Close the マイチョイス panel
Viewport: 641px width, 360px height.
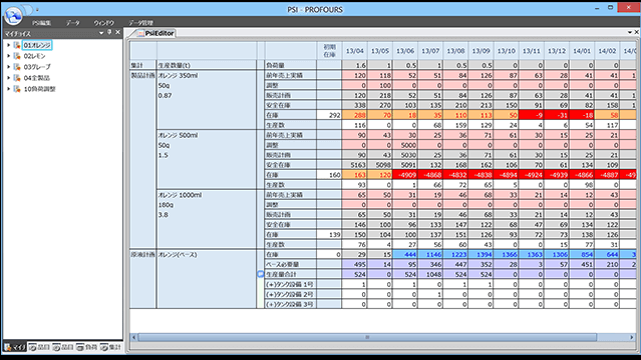(118, 32)
